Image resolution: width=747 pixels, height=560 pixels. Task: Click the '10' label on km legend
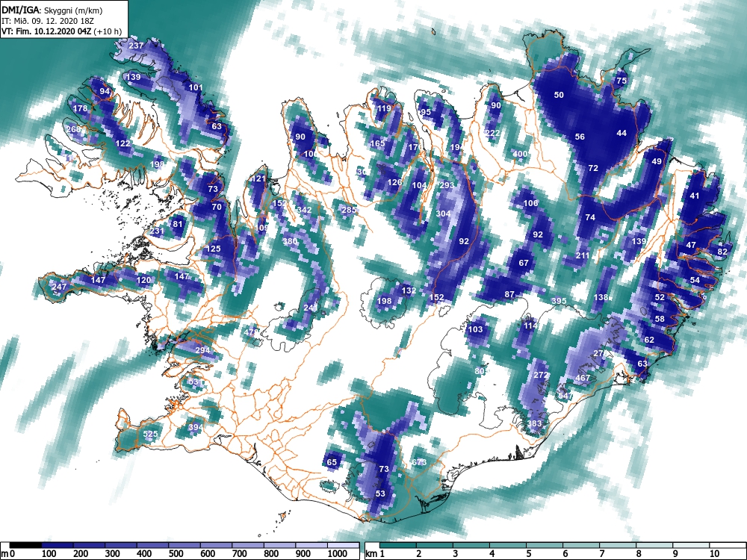pos(713,554)
